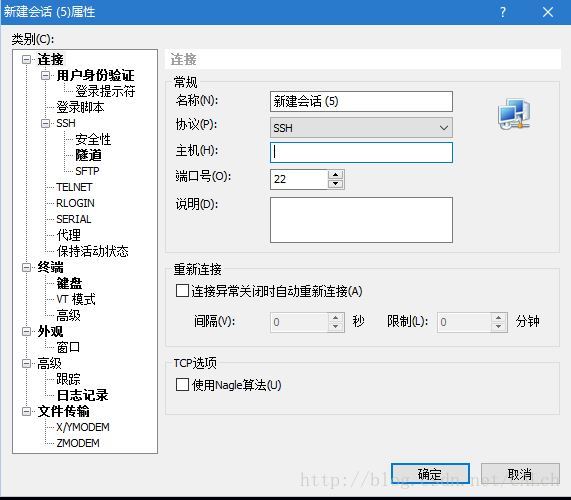Collapse the 文件传输 tree node
Viewport: 571px width, 500px height.
26,412
